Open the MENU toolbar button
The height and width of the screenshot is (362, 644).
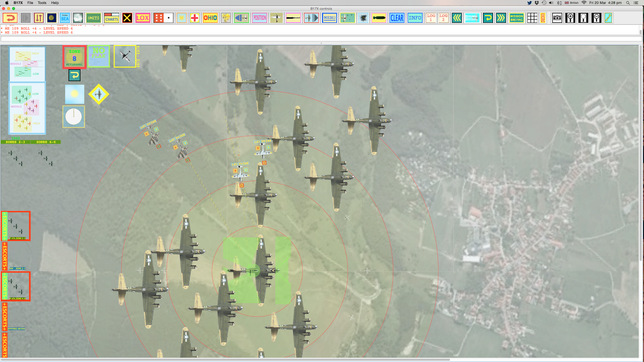[x=329, y=18]
